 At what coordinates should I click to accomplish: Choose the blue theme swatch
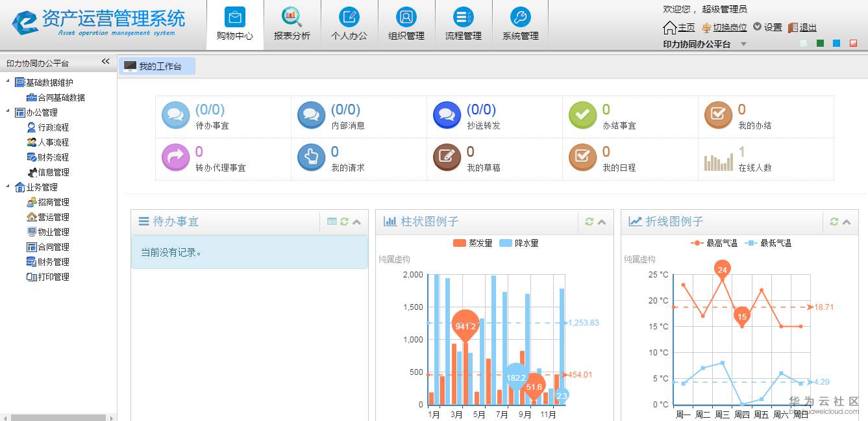[x=836, y=44]
